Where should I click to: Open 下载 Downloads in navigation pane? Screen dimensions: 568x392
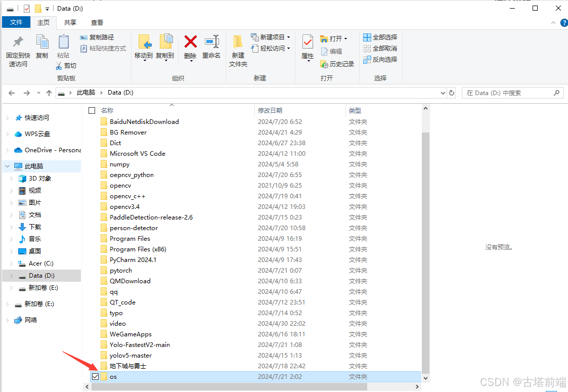(35, 227)
